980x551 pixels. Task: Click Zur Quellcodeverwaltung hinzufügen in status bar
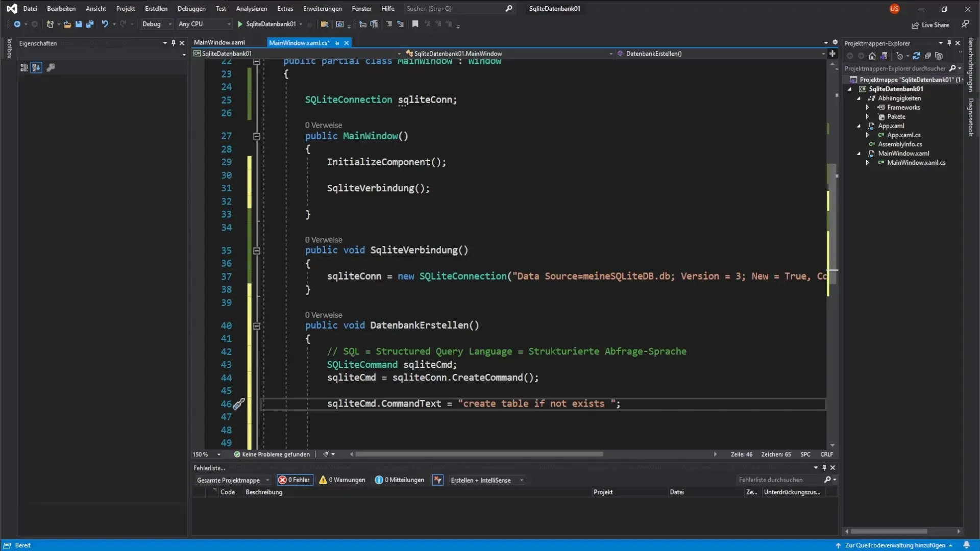click(894, 545)
